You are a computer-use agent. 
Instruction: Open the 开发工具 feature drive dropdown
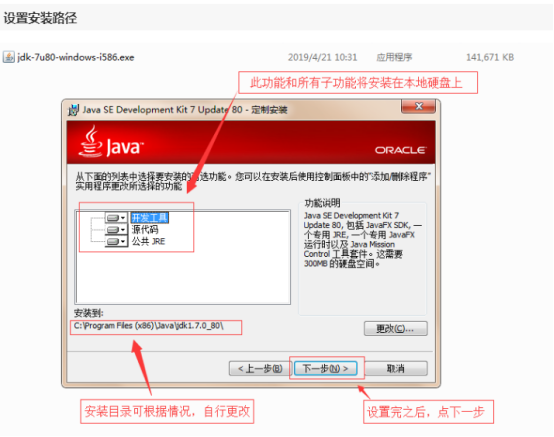116,218
